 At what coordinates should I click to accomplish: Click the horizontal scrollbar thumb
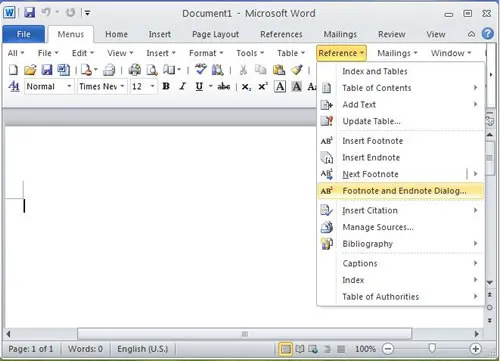click(244, 334)
